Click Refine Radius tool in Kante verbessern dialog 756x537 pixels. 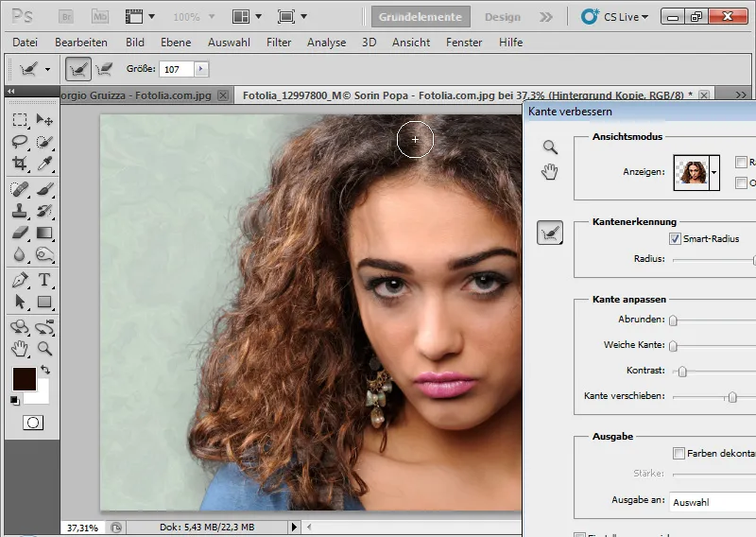point(550,233)
